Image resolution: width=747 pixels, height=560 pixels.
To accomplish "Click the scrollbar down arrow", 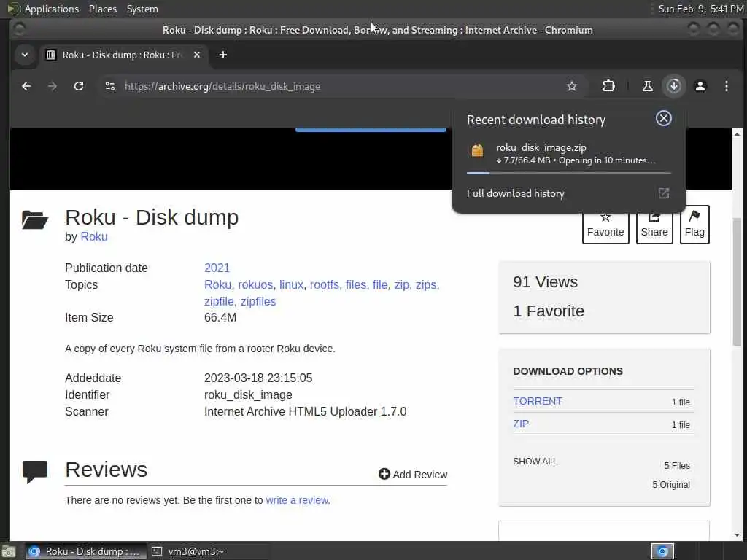I will [737, 534].
